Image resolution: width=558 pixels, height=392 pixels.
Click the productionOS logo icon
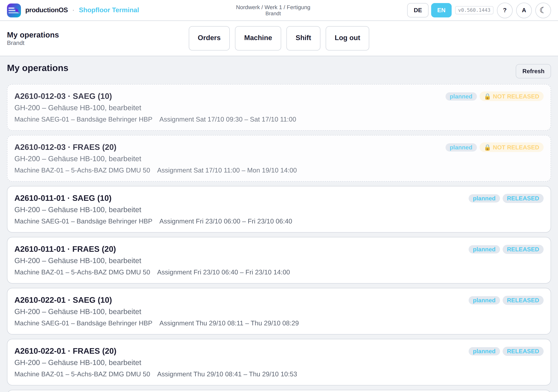point(14,10)
